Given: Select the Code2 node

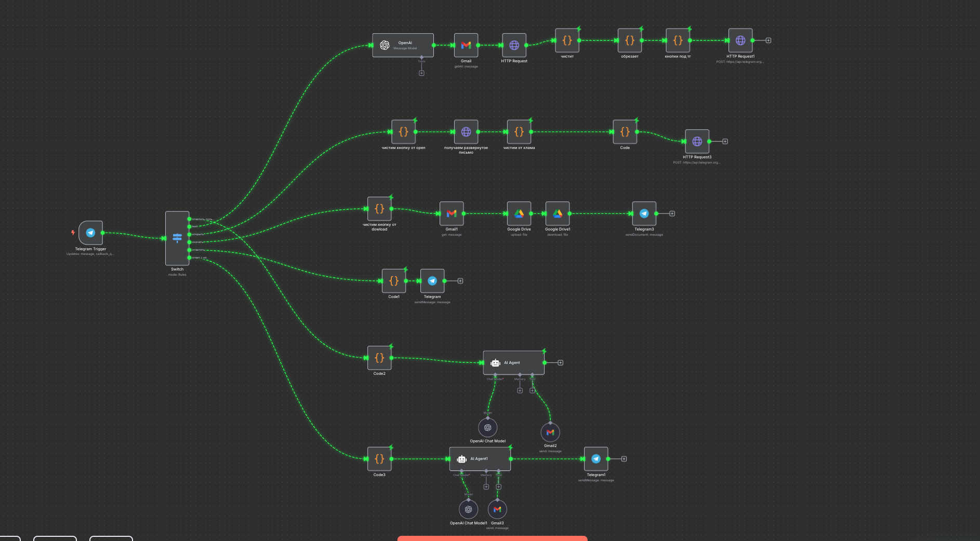Looking at the screenshot, I should tap(379, 358).
